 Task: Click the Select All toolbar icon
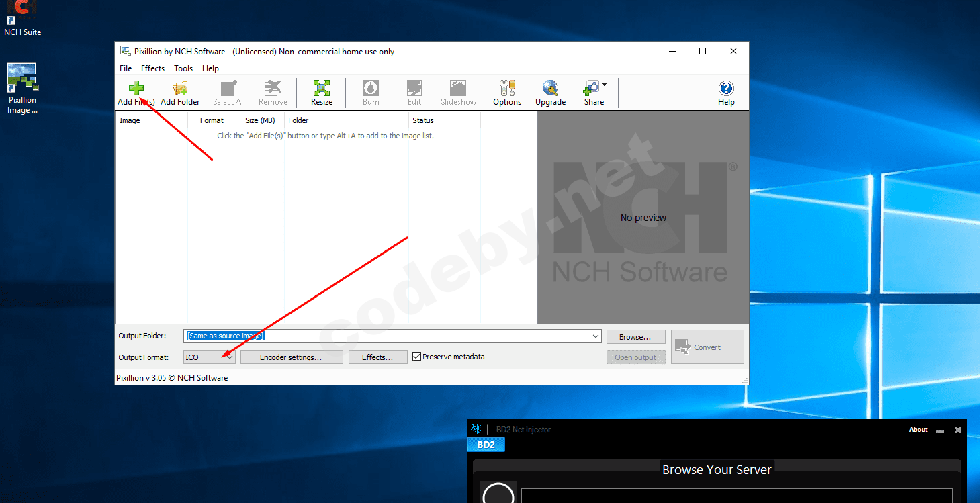coord(229,88)
